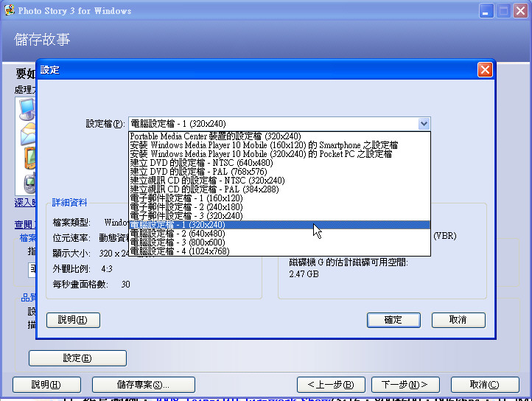Choose 電腦設定檔 - 4 (1024x768) from list
The image size is (532, 401).
[179, 251]
